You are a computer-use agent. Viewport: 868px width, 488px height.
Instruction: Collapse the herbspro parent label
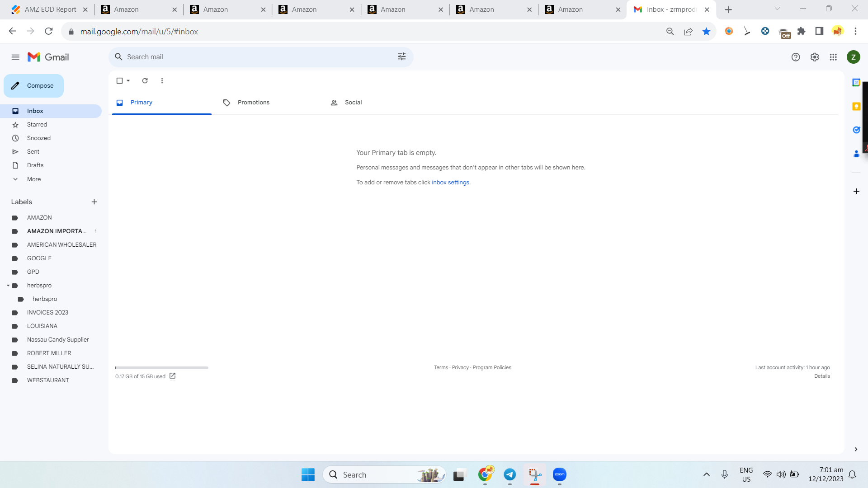pos(8,286)
